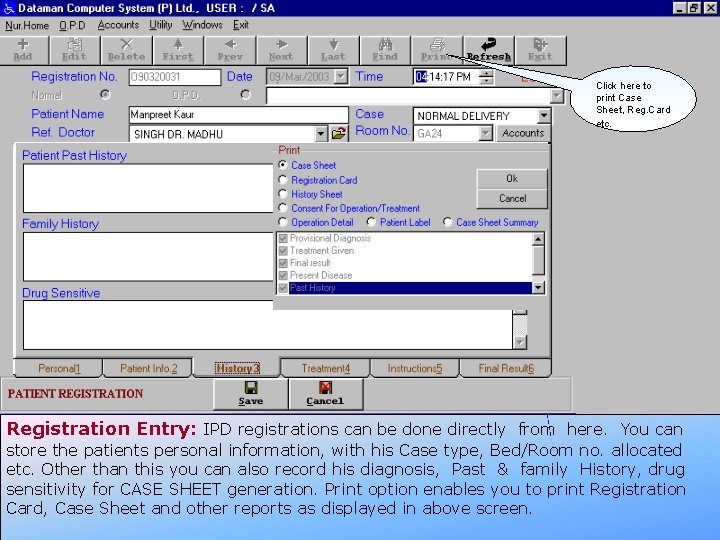Click the bottom Cancel button with red icon
Screen dimensions: 720x540
(326, 394)
